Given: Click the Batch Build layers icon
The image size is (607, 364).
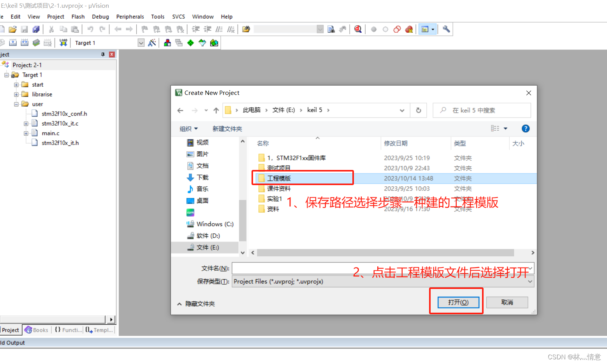Looking at the screenshot, I should pos(36,43).
